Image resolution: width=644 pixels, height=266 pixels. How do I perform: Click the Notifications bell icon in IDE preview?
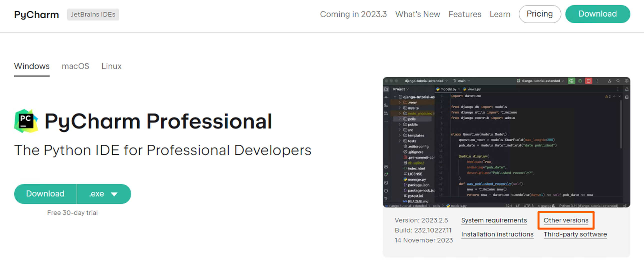tap(627, 89)
